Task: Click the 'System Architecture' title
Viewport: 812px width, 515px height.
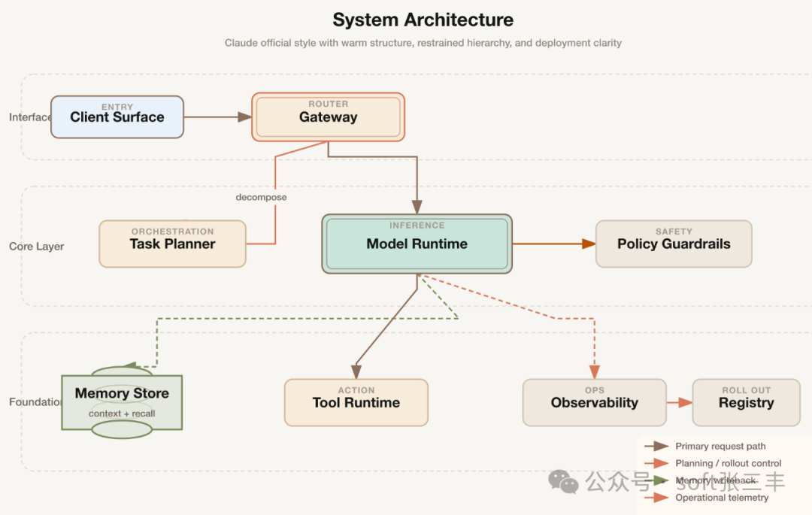Action: coord(423,20)
